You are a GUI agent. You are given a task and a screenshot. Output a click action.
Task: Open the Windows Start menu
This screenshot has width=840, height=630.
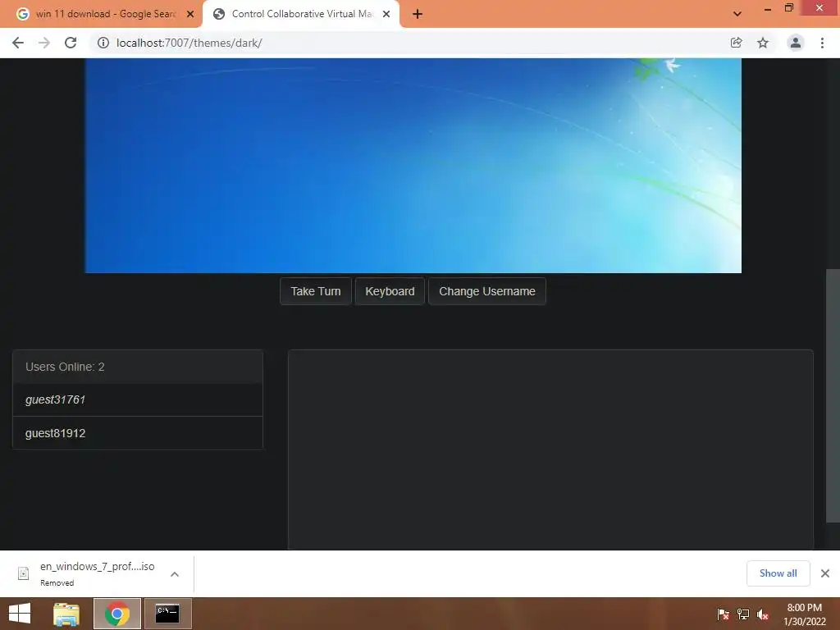(x=20, y=614)
